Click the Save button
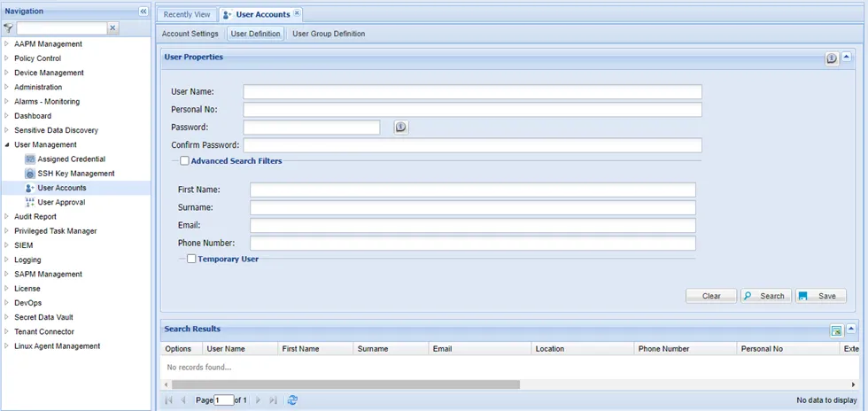The image size is (868, 411). point(821,296)
